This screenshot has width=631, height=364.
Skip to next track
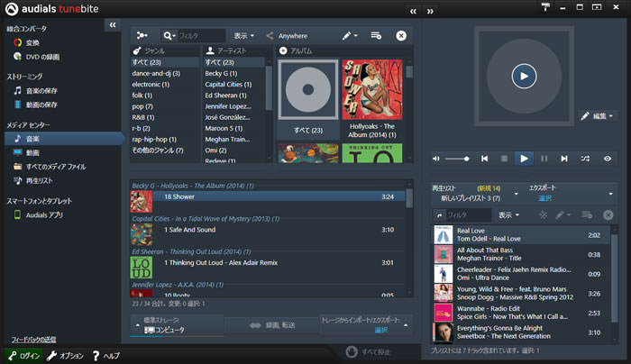[x=564, y=159]
